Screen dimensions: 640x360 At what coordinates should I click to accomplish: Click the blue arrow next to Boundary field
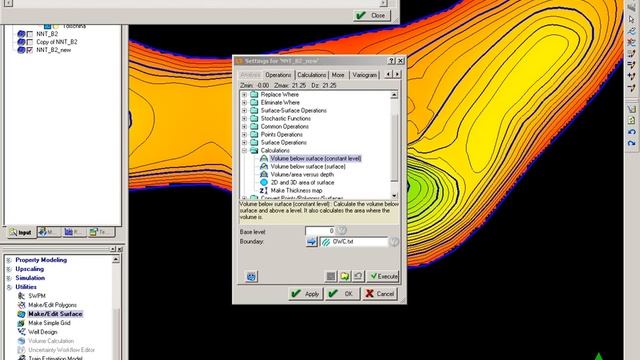(x=311, y=242)
